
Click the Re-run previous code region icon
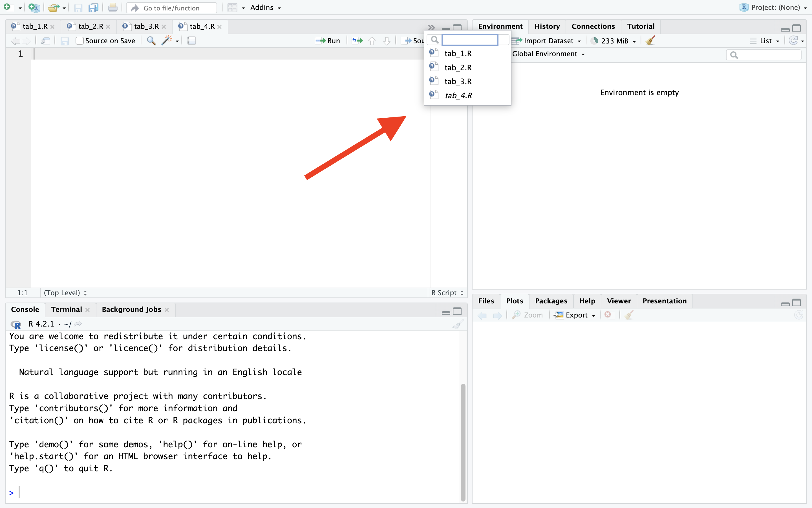(x=357, y=41)
